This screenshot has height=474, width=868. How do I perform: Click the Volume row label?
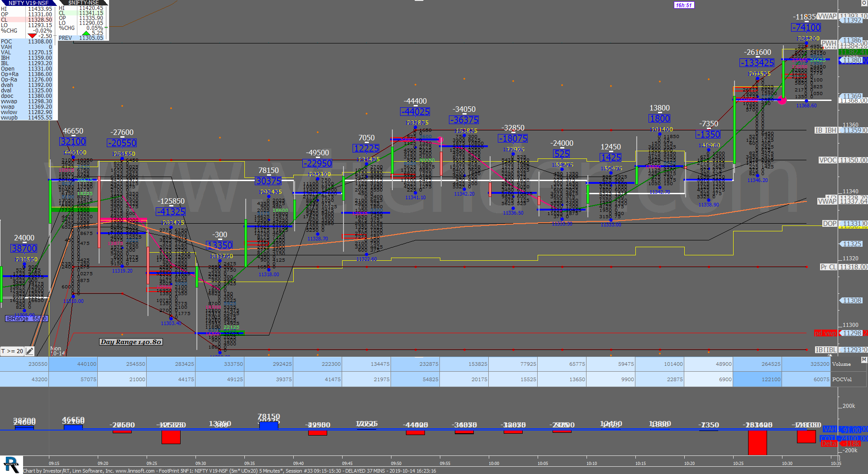pyautogui.click(x=841, y=364)
